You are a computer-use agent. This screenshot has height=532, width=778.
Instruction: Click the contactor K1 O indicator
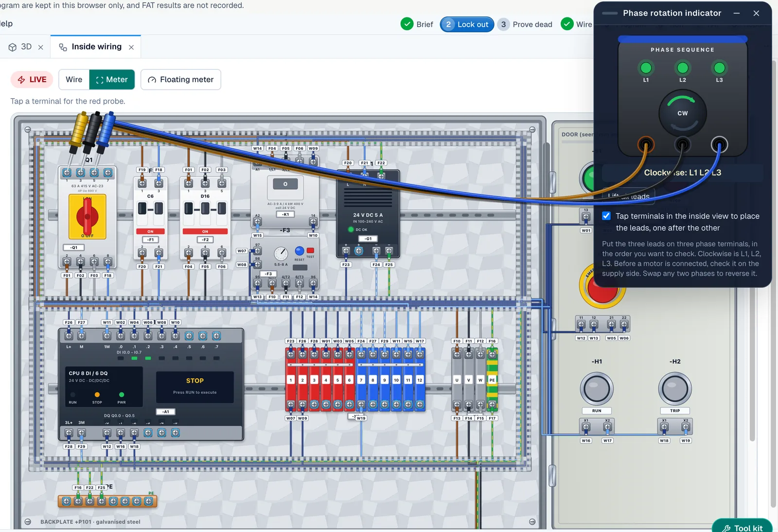(285, 184)
